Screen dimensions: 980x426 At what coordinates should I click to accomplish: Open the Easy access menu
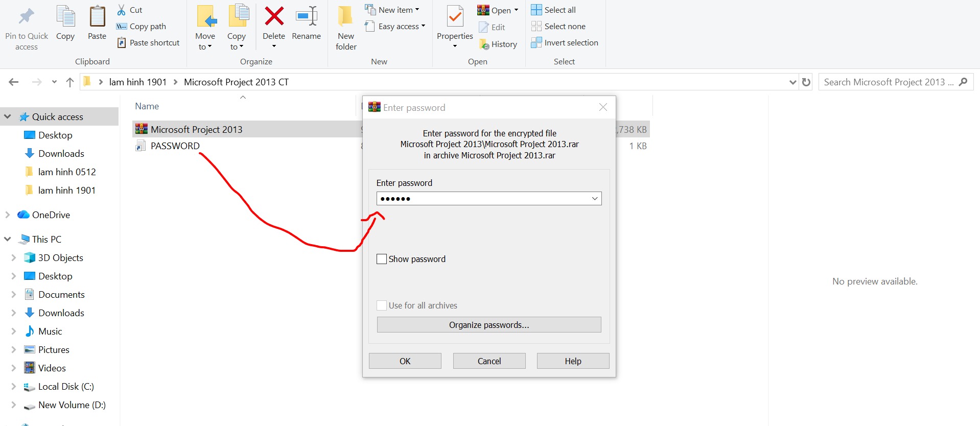401,27
